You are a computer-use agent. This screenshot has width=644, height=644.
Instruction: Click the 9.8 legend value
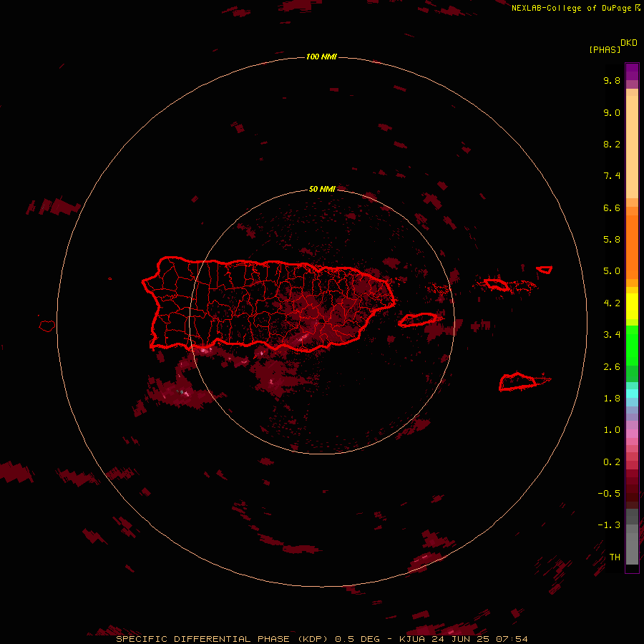pyautogui.click(x=612, y=80)
